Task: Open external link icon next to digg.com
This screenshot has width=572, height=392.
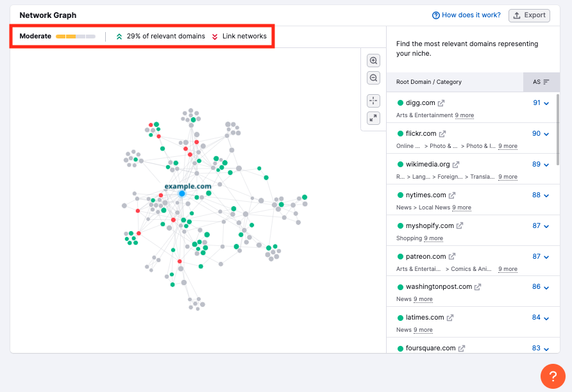Action: pos(441,103)
